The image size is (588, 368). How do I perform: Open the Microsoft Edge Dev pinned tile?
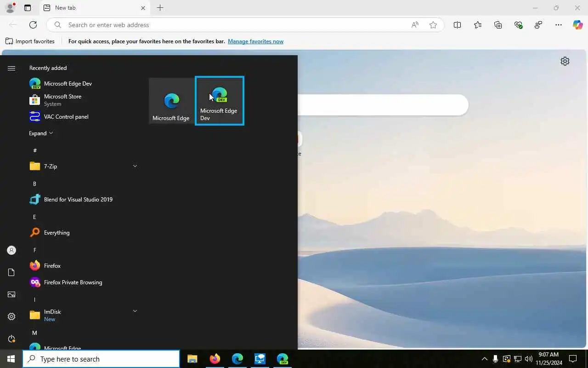[220, 101]
